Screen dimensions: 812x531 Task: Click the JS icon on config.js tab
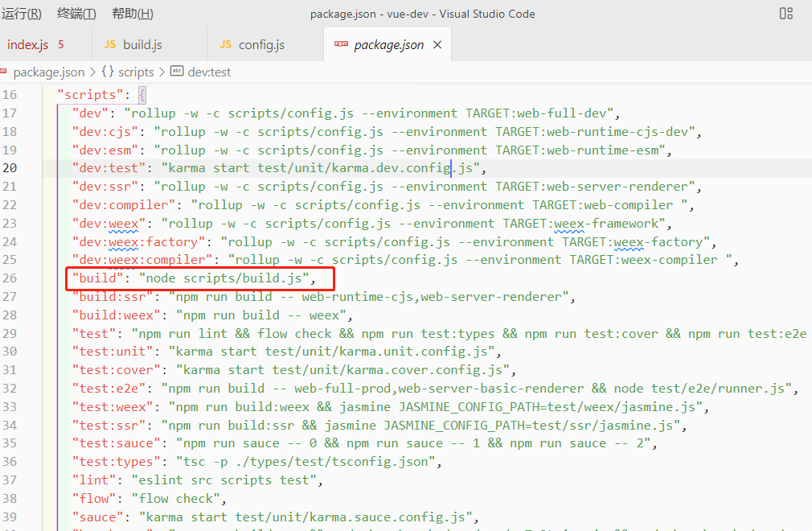click(226, 45)
